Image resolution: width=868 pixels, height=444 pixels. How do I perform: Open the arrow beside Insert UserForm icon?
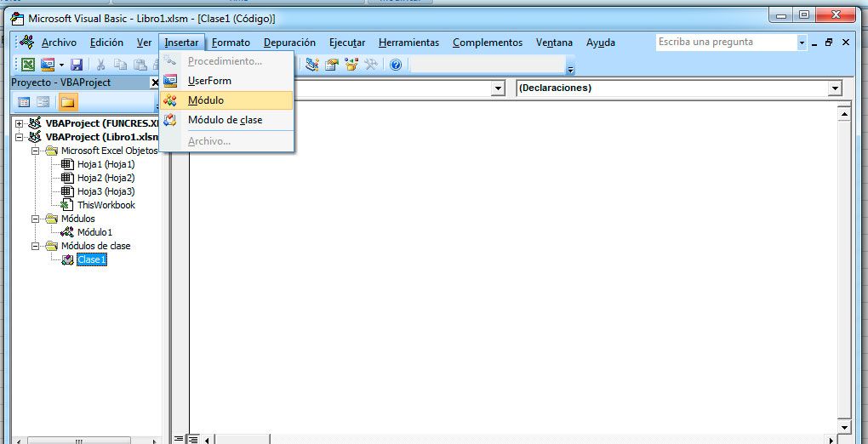[x=61, y=65]
